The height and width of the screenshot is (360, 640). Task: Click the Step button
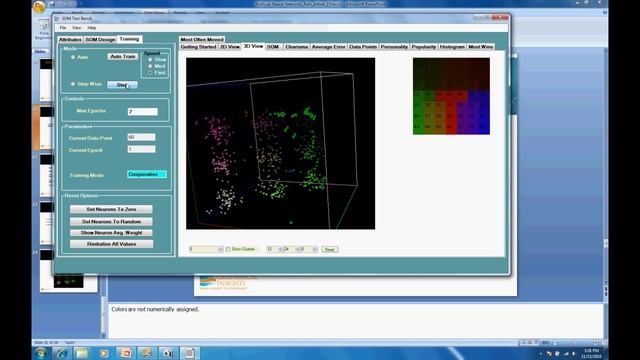tap(122, 84)
